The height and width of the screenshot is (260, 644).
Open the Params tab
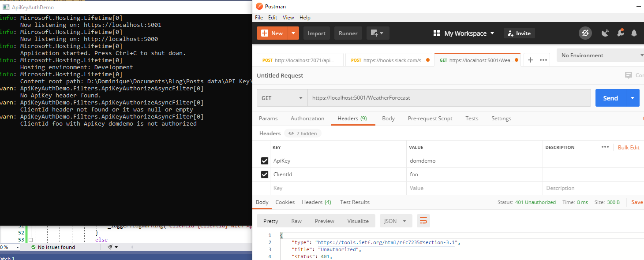coord(268,119)
